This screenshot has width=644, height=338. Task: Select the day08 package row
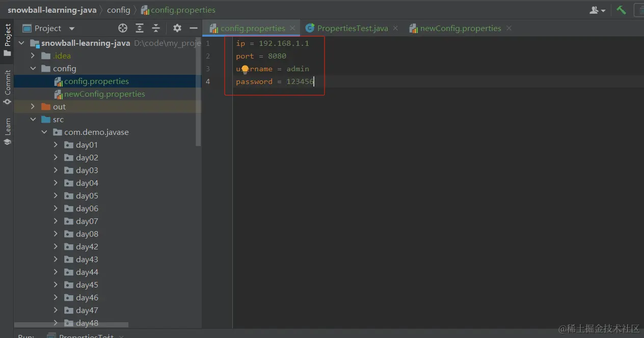coord(108,234)
